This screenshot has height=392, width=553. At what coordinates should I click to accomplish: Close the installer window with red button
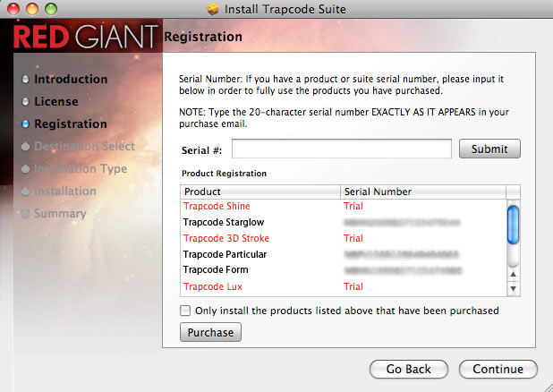point(13,9)
